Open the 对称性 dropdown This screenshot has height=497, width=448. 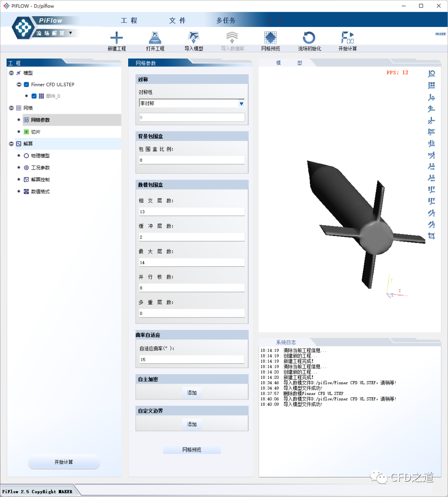point(192,103)
